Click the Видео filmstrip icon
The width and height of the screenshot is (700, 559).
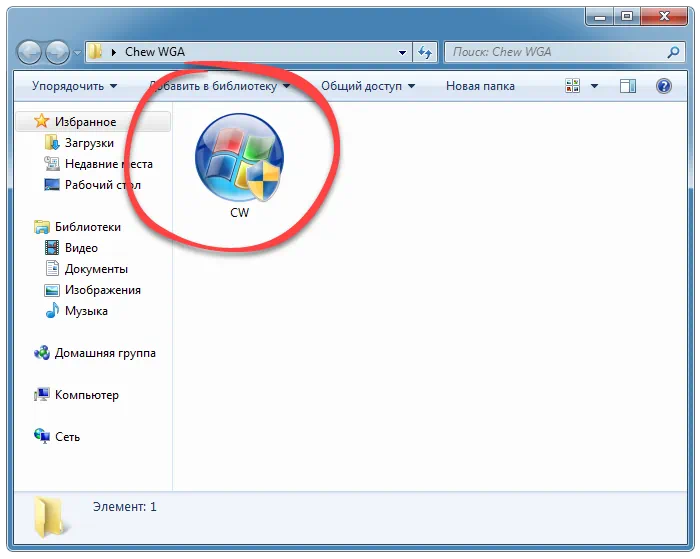(52, 248)
